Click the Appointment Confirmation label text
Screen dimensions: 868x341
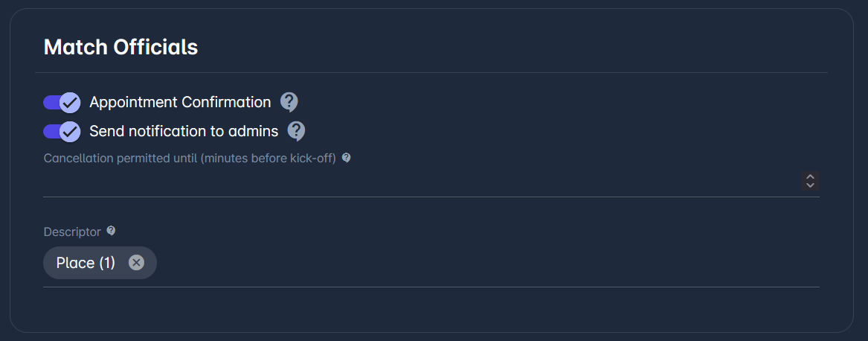180,102
